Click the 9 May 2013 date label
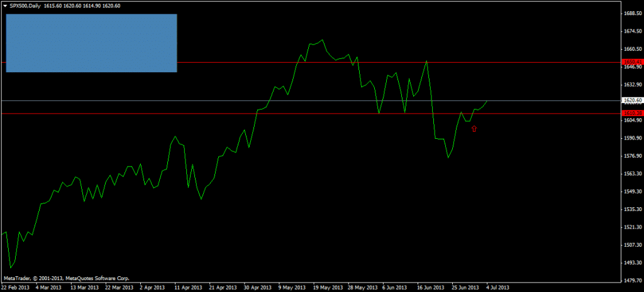Image resolution: width=644 pixels, height=292 pixels. coord(292,288)
